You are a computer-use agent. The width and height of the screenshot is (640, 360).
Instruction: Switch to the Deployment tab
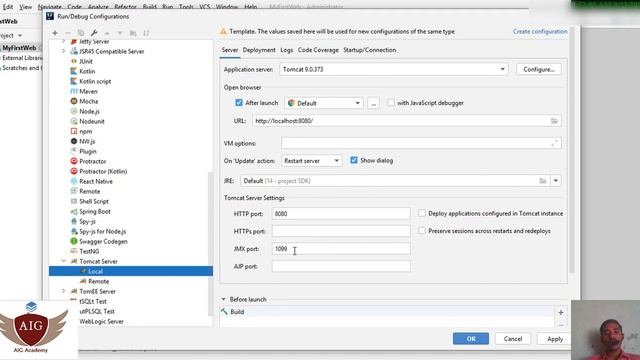[259, 50]
